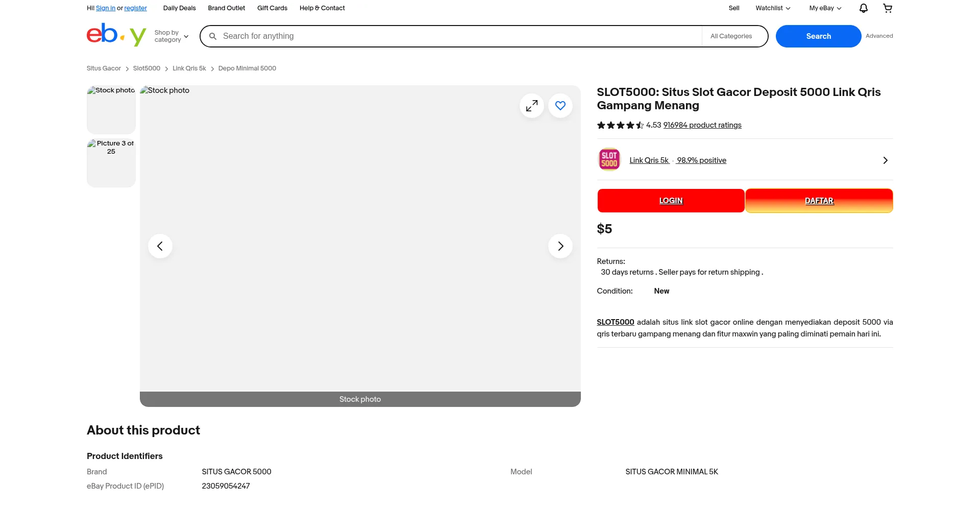
Task: Show the previous product image
Action: click(x=160, y=246)
